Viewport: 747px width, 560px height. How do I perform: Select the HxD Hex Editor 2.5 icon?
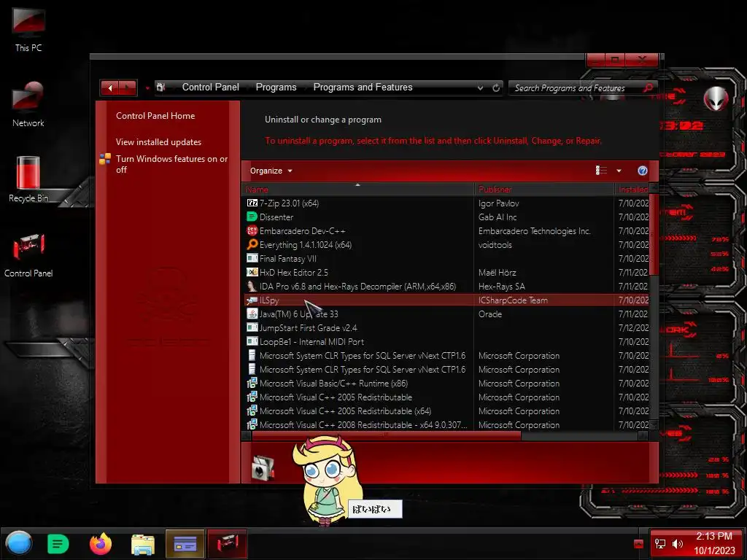[252, 272]
